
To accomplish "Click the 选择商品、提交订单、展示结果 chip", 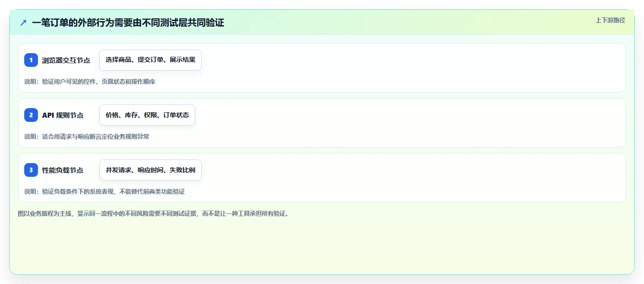I will 150,60.
